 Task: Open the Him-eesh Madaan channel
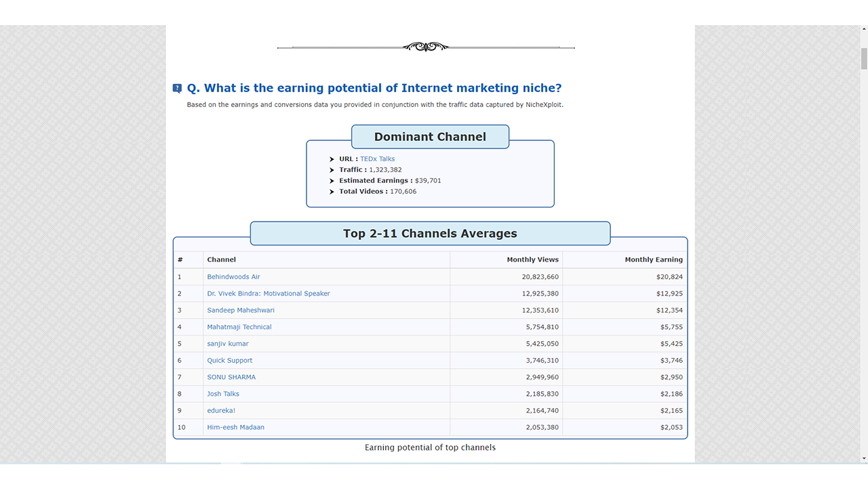pyautogui.click(x=235, y=427)
